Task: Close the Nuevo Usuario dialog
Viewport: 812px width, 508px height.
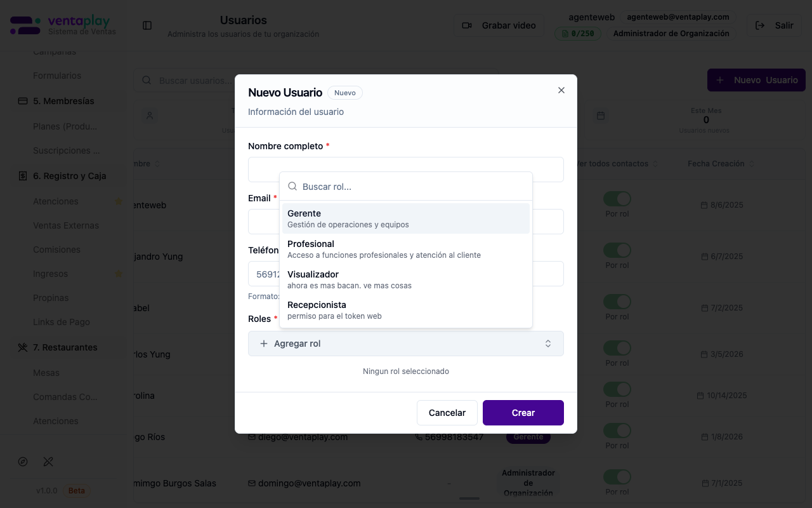Action: pos(561,90)
